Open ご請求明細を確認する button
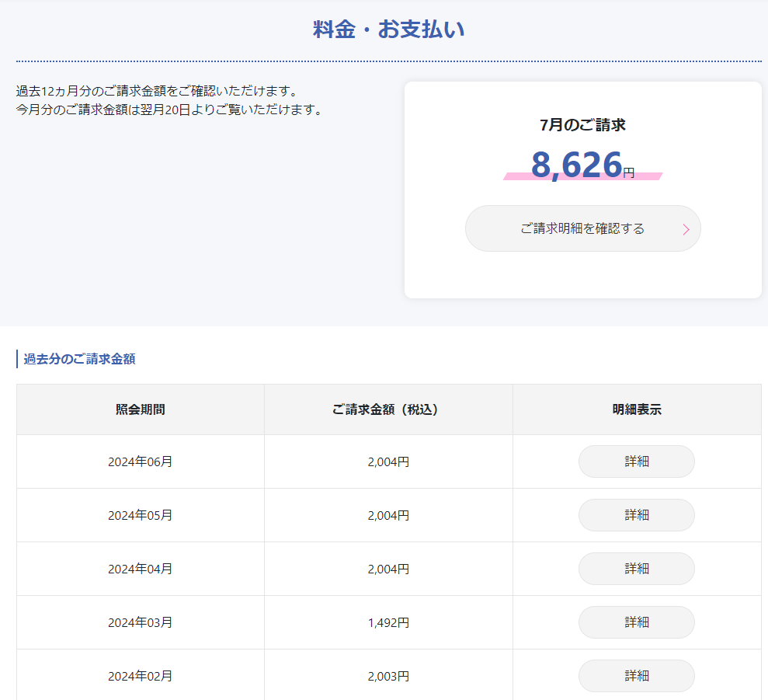768x700 pixels. [583, 228]
